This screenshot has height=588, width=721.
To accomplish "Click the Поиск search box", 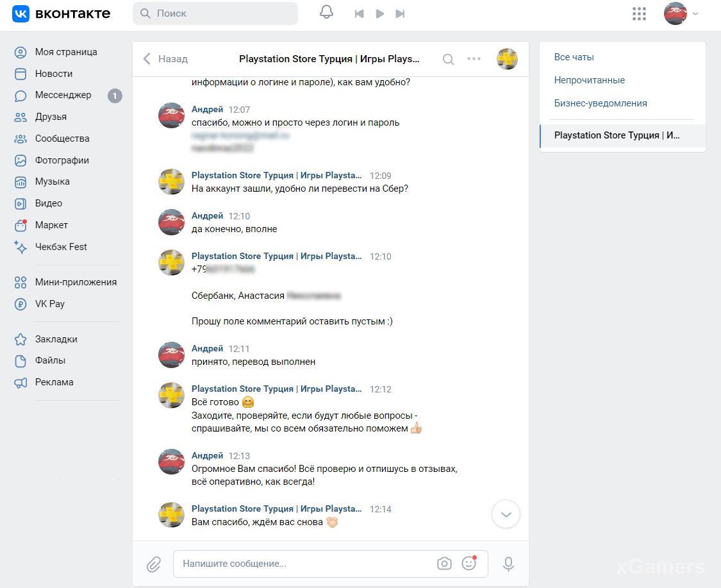I will pos(215,13).
